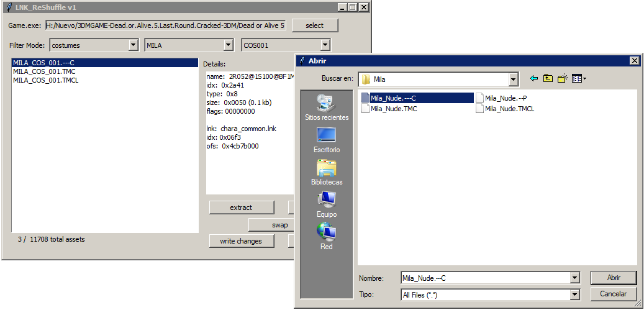This screenshot has width=644, height=310.
Task: Expand the COS001 costume dropdown
Action: tap(325, 45)
